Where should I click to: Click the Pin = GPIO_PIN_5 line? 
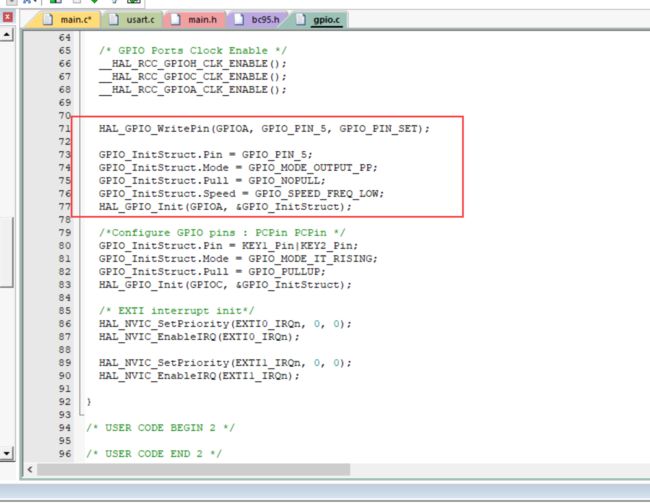(x=206, y=155)
